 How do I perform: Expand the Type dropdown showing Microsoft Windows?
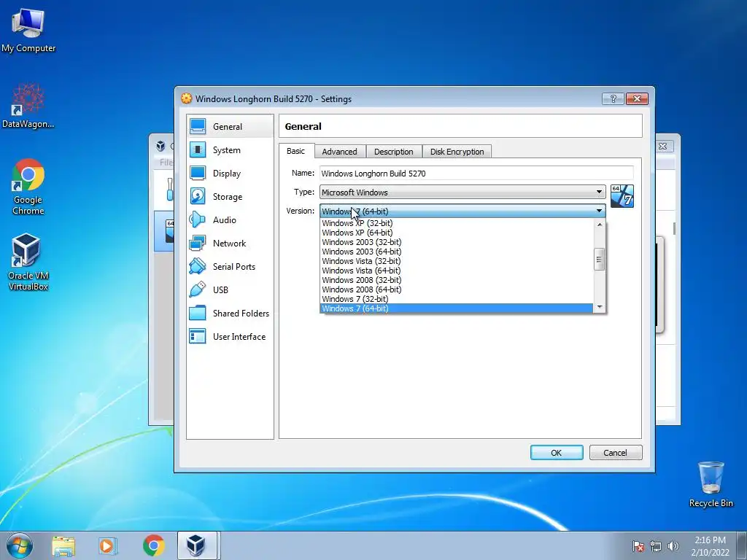click(x=462, y=192)
